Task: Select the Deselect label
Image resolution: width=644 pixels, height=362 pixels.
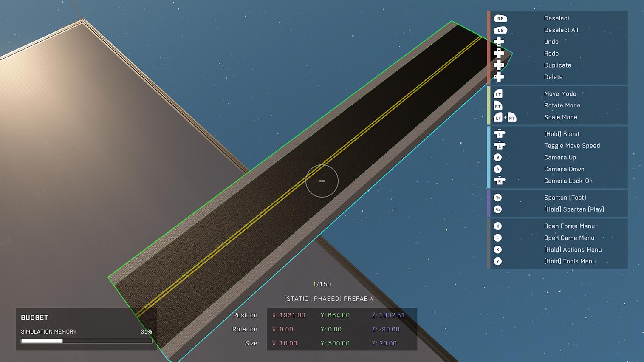Action: click(x=557, y=18)
